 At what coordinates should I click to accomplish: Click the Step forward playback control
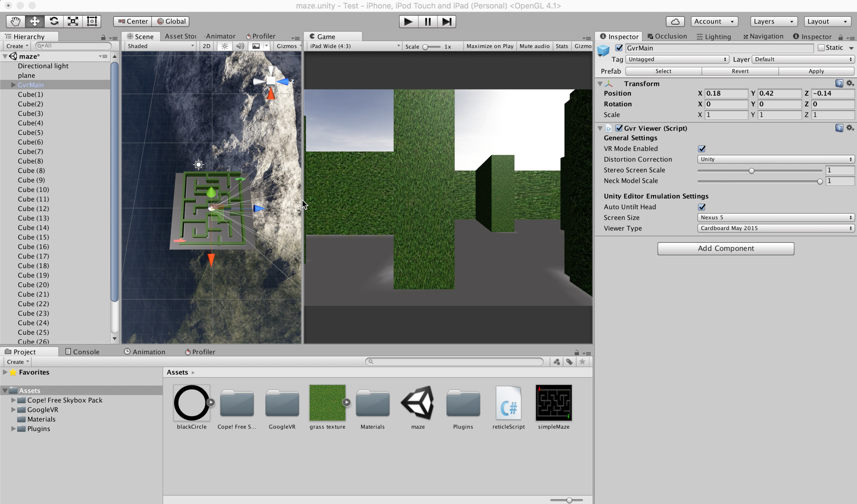pos(447,21)
